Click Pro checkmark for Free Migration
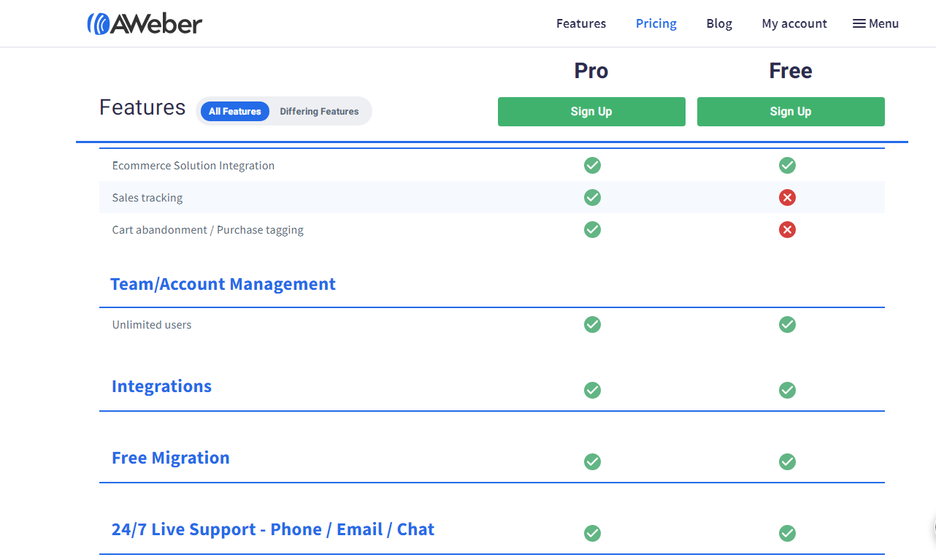The image size is (936, 560). point(592,461)
